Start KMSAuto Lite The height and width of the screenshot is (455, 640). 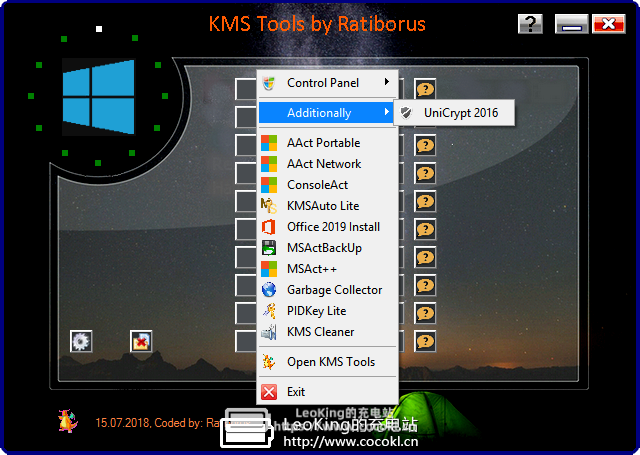(x=328, y=206)
